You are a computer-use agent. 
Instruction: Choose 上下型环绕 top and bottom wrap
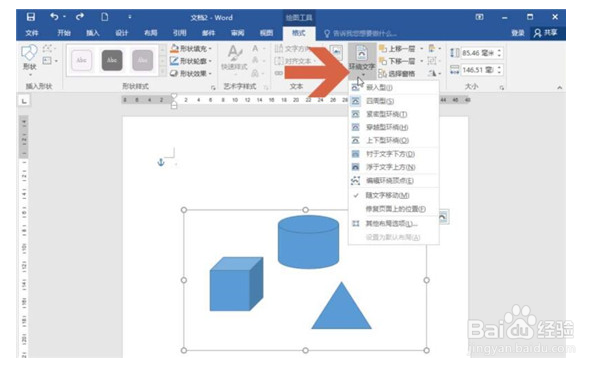[x=394, y=141]
